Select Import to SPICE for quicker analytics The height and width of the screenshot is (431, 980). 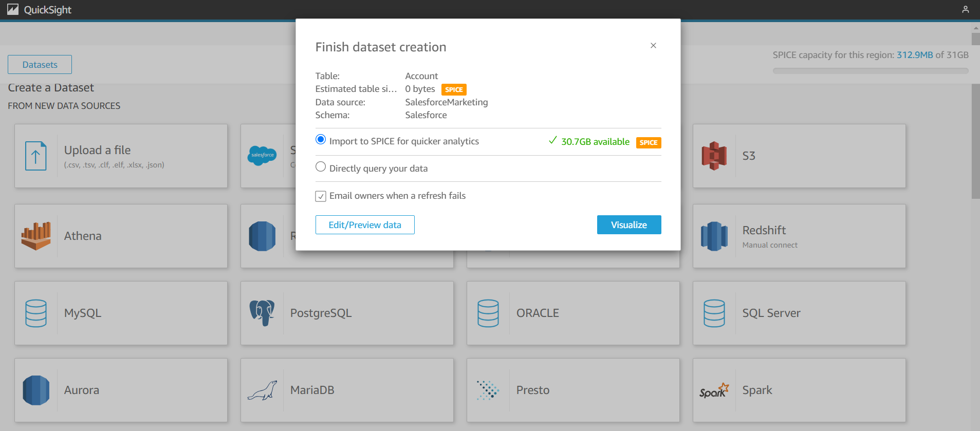pyautogui.click(x=321, y=140)
